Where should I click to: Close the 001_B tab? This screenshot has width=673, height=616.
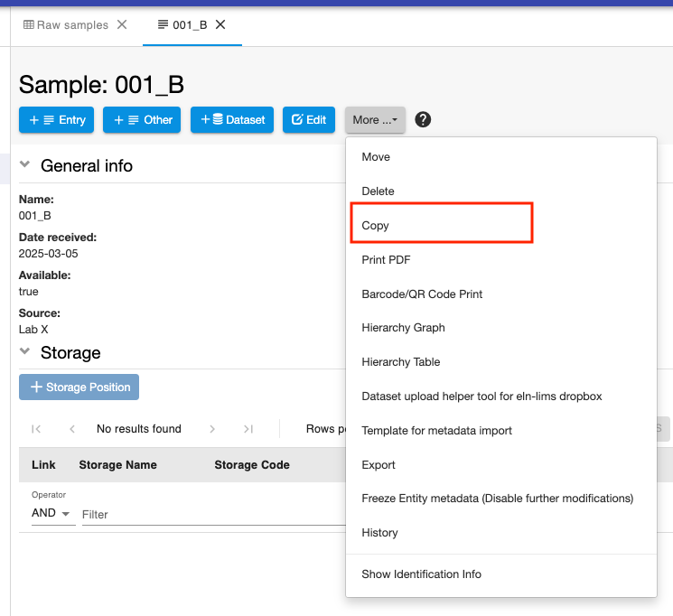(220, 25)
